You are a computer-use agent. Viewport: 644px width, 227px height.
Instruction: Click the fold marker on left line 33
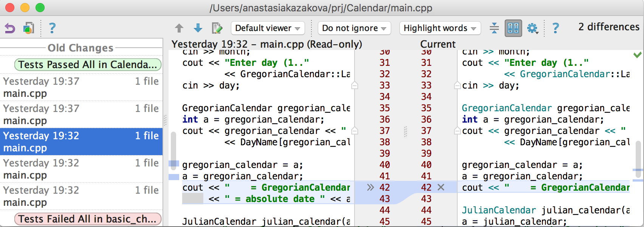(x=355, y=85)
